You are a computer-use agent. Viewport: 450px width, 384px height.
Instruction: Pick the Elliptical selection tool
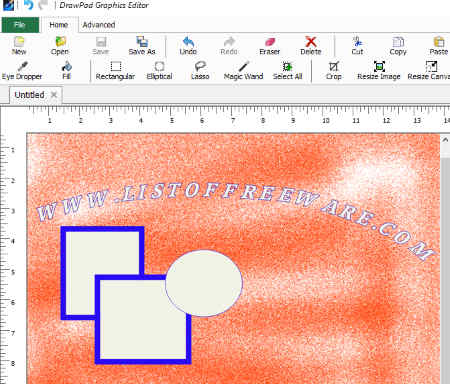click(x=159, y=71)
